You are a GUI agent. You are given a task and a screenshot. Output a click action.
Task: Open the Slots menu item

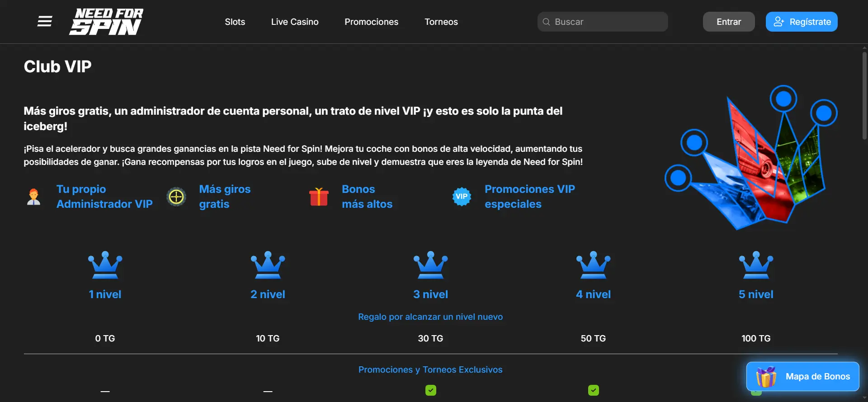[235, 22]
